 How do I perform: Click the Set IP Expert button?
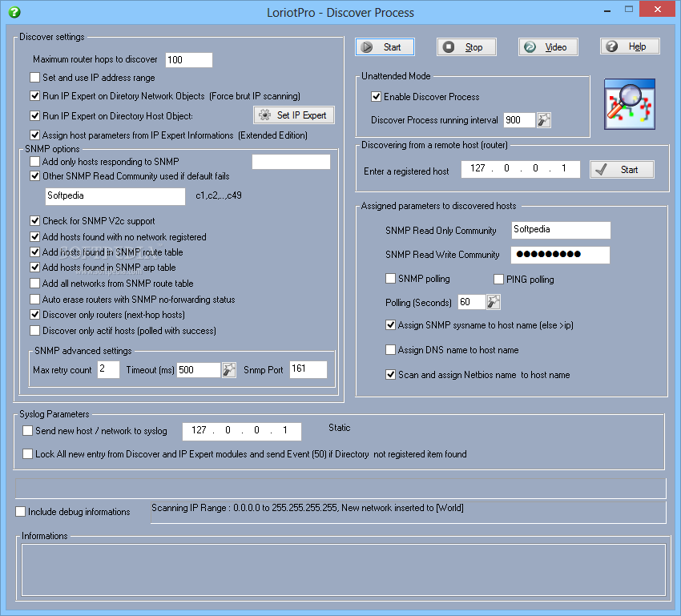click(294, 115)
